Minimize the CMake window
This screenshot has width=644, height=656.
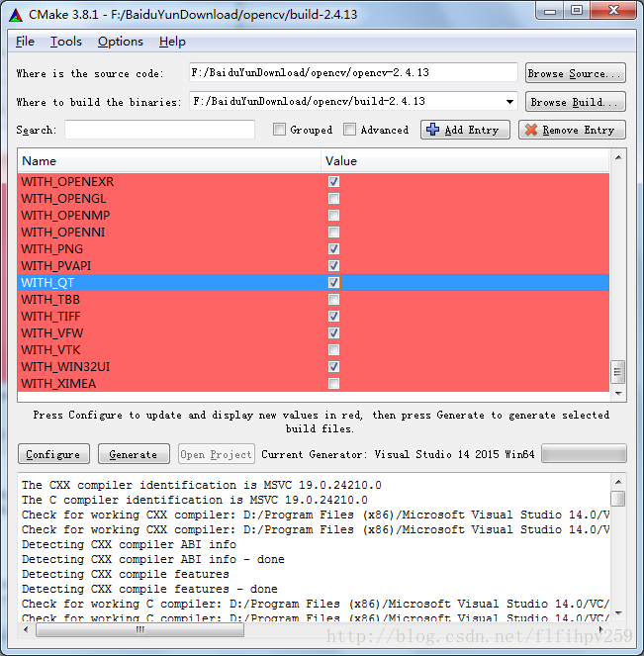tap(550, 11)
